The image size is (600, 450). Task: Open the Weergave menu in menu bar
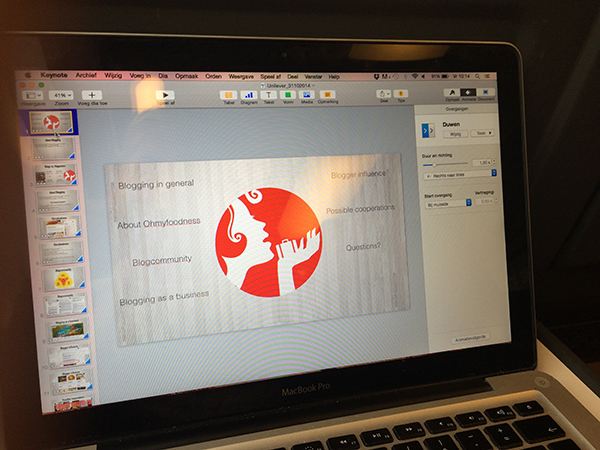tap(241, 77)
